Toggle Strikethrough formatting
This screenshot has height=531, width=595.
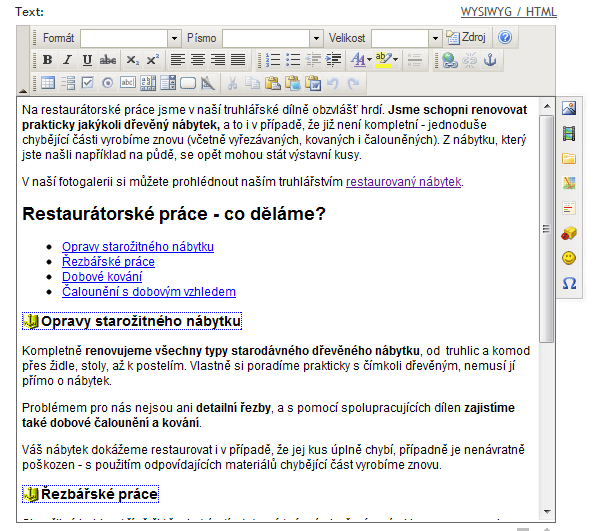click(x=108, y=60)
